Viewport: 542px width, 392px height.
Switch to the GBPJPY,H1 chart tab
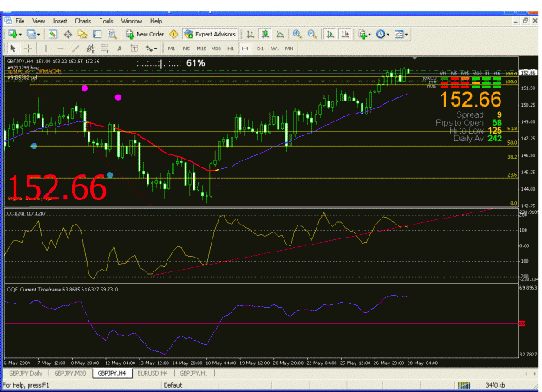click(x=193, y=373)
